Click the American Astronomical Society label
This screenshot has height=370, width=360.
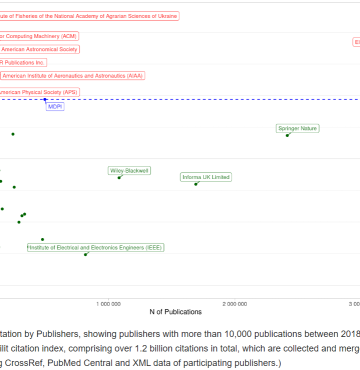(39, 49)
